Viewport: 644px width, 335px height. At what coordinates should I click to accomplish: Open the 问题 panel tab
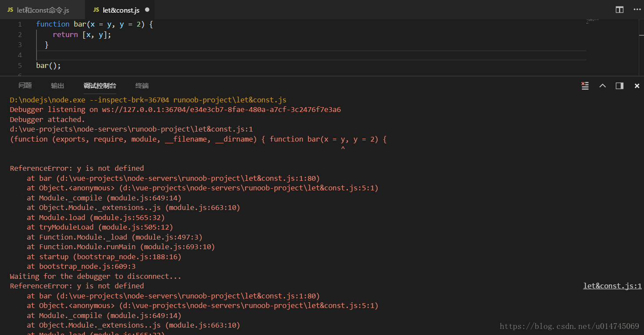point(25,85)
